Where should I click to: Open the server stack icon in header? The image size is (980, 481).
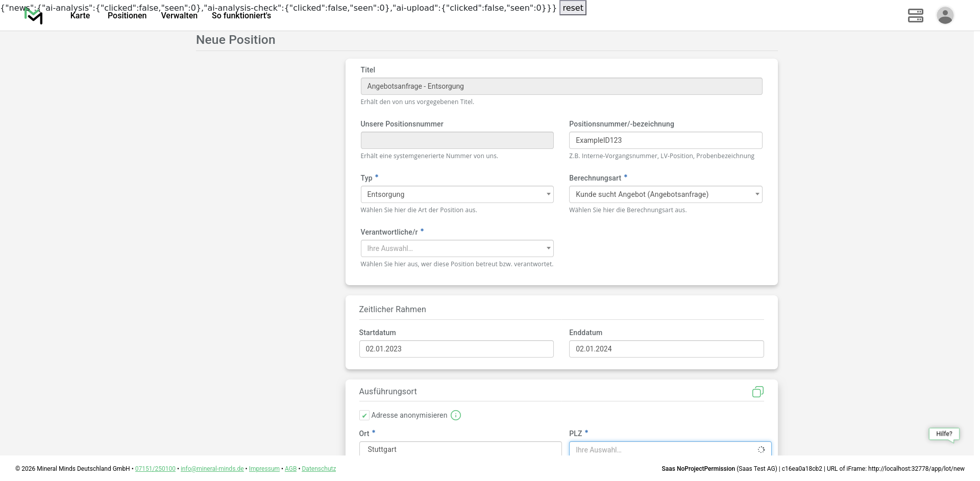tap(915, 15)
